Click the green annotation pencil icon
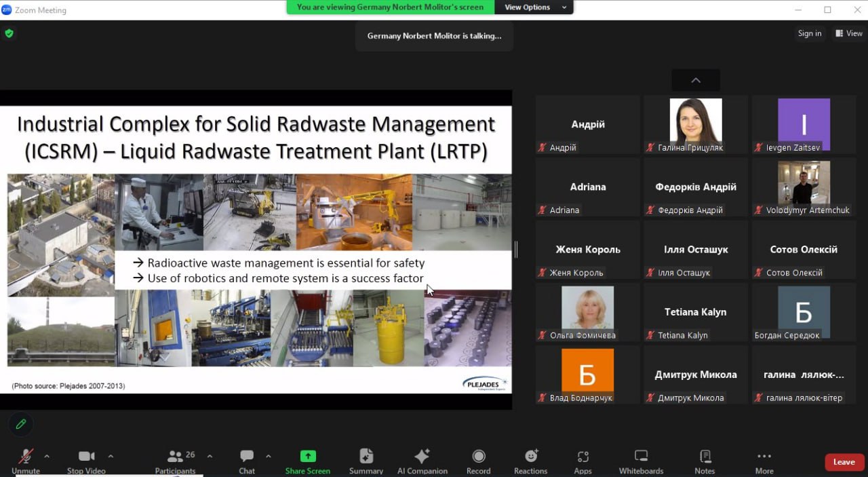Screen dimensions: 868x477 pyautogui.click(x=21, y=424)
